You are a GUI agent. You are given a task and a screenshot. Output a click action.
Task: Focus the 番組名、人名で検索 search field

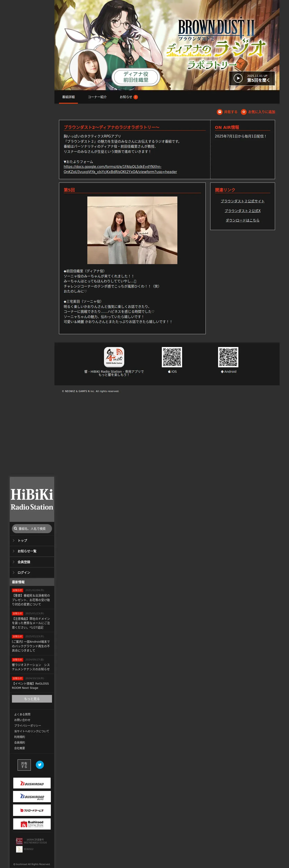pyautogui.click(x=32, y=529)
